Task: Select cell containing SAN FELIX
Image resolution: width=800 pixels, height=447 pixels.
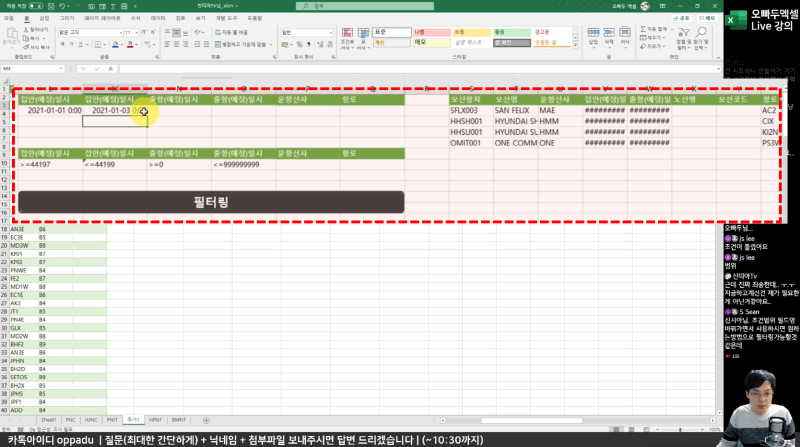Action: click(515, 110)
